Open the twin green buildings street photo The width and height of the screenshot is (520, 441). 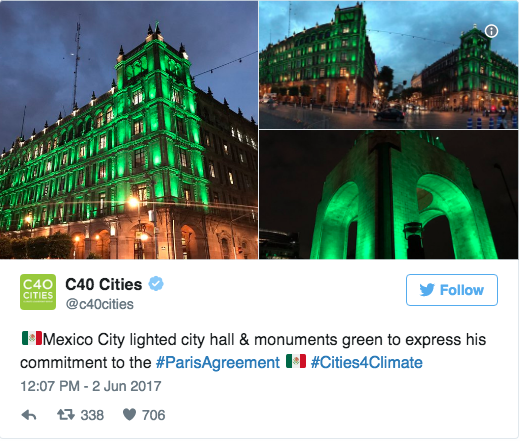tap(389, 65)
